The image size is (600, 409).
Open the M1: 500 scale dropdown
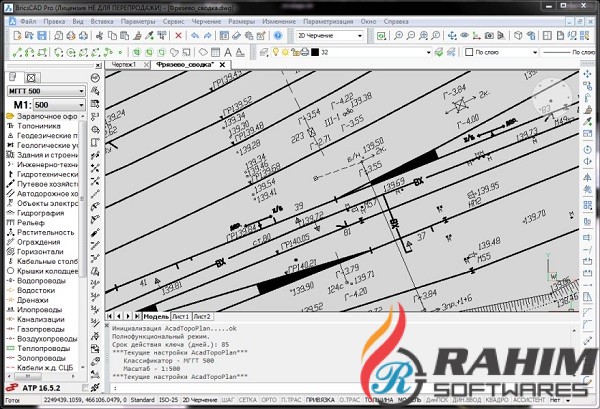click(x=59, y=105)
